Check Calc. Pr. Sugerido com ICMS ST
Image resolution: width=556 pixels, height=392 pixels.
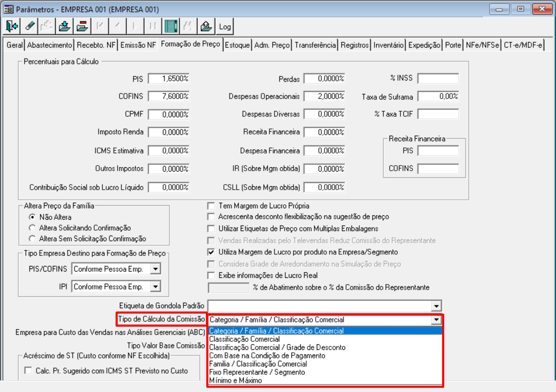[28, 371]
